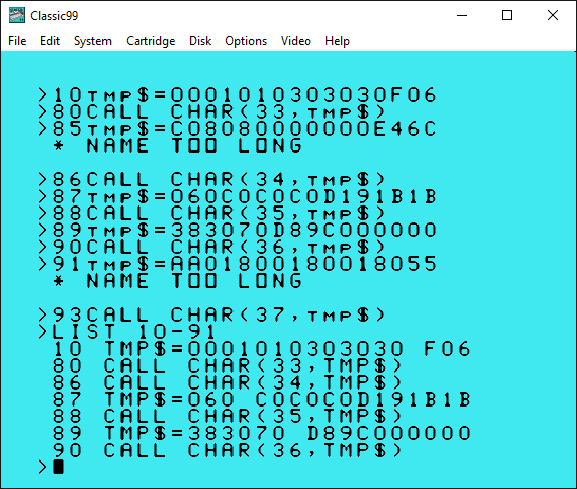This screenshot has width=577, height=489.
Task: Click listed line 80 CALL CHAR(33,TMP$)
Action: coord(227,366)
